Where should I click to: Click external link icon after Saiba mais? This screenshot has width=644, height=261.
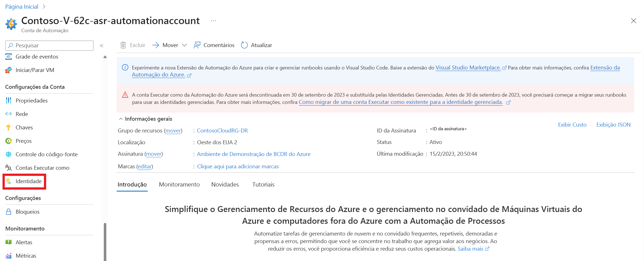coord(487,249)
